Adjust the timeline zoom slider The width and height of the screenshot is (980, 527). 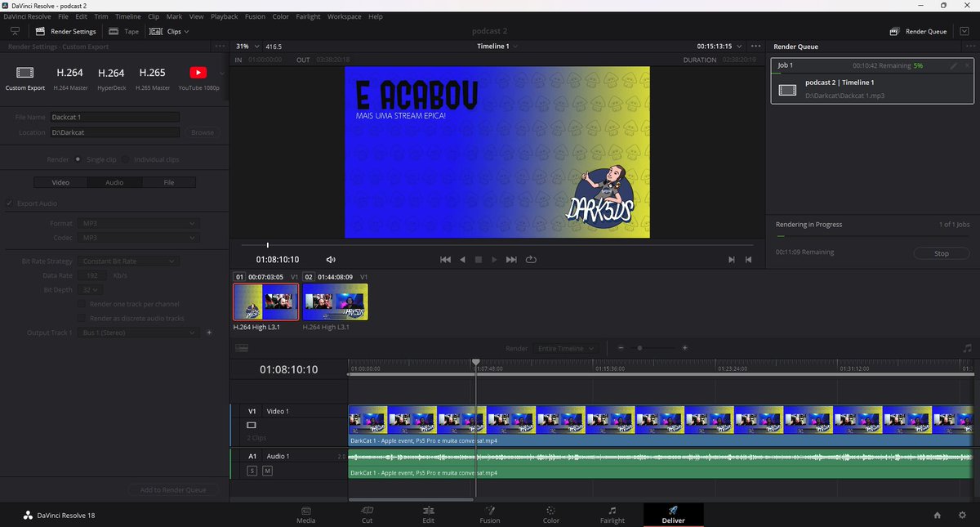point(641,347)
